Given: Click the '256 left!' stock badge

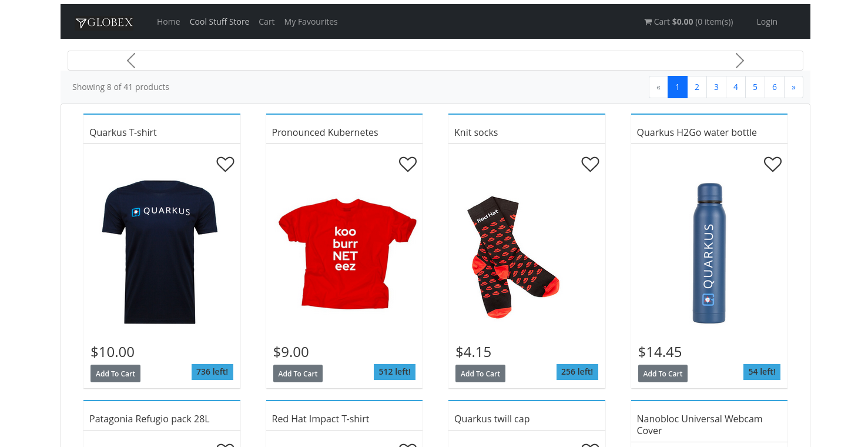Looking at the screenshot, I should coord(577,372).
